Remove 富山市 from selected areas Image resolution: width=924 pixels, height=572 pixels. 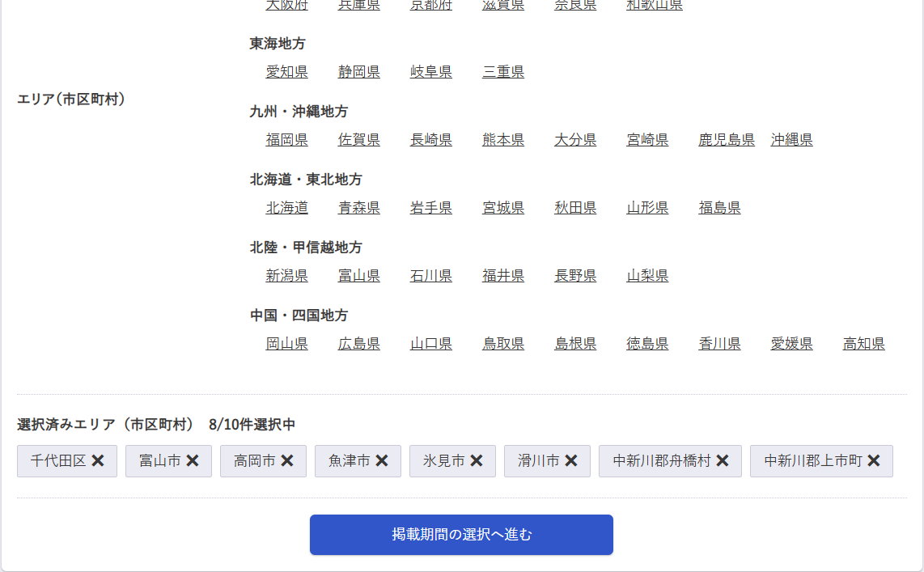click(x=193, y=460)
